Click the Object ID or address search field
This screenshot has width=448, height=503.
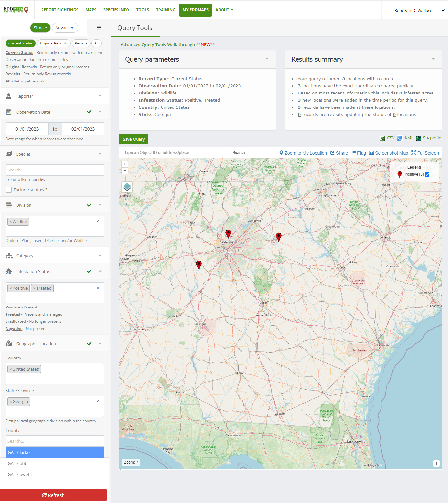point(175,153)
